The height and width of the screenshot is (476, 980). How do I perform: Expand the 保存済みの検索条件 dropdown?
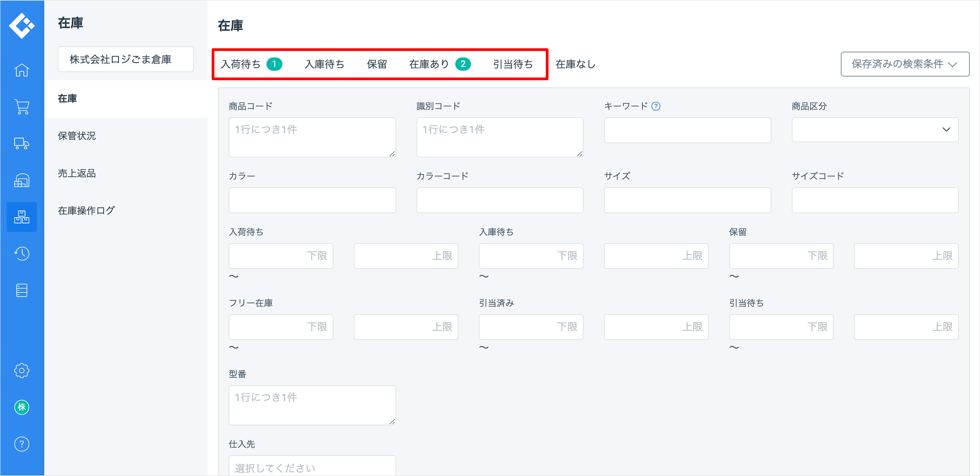[x=905, y=64]
